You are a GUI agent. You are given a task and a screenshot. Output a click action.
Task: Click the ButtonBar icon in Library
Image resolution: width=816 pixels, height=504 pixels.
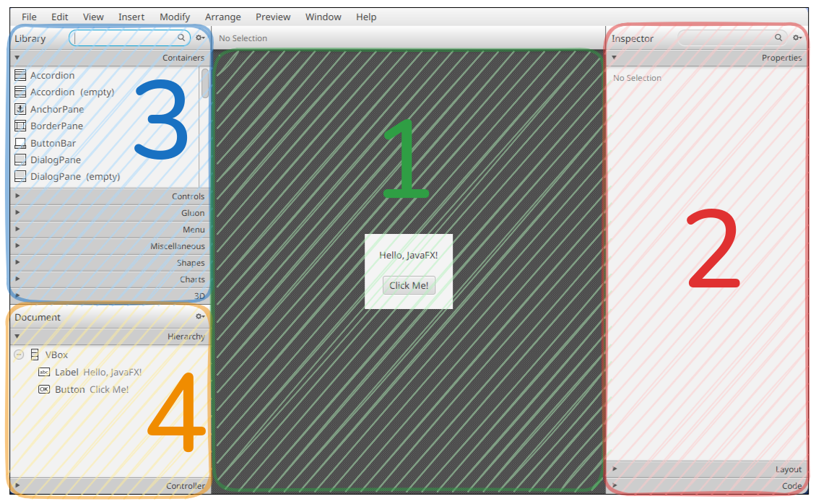(x=20, y=143)
